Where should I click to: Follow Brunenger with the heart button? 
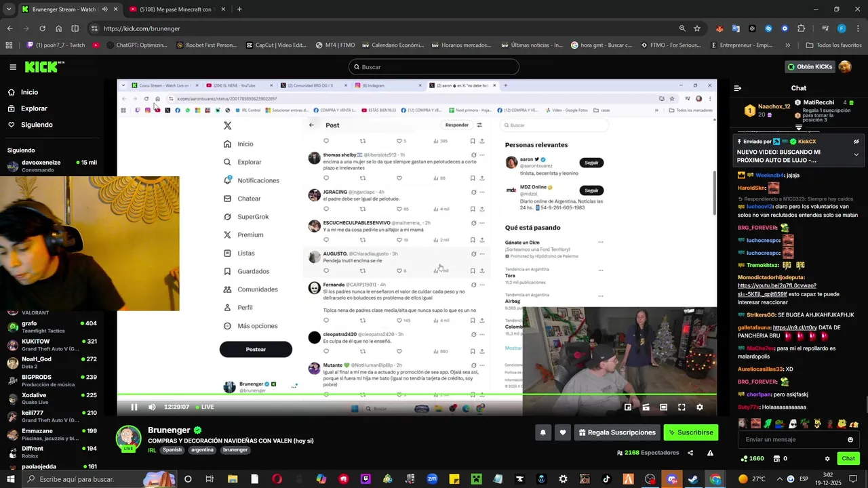pos(562,432)
